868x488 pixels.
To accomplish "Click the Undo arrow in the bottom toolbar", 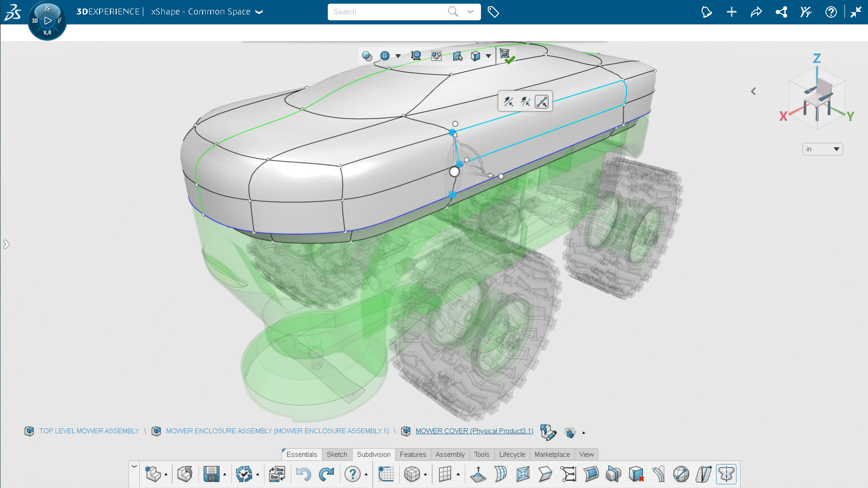I will [x=303, y=474].
